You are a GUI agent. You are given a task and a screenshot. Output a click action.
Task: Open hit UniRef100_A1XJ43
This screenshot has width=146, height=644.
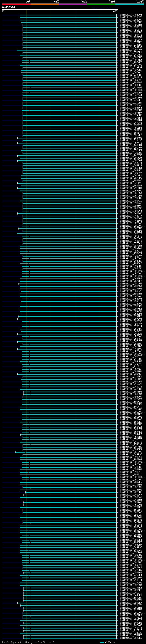(x=131, y=251)
